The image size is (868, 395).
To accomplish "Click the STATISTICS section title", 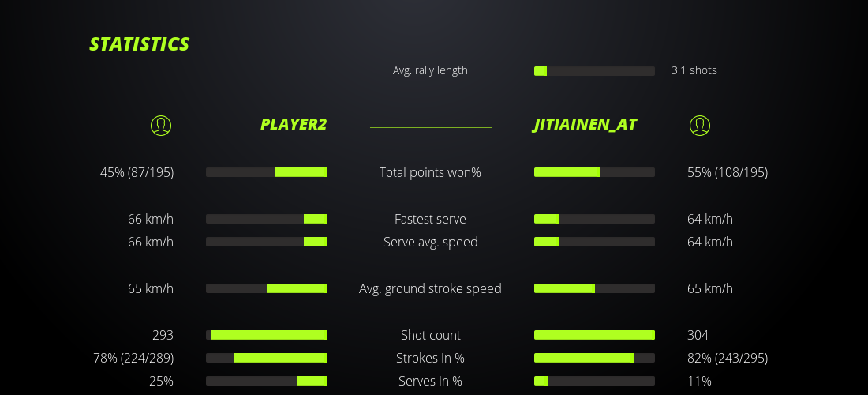I will [140, 44].
